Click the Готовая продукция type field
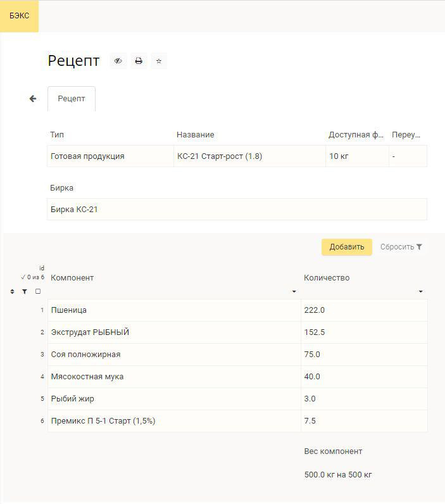This screenshot has width=445, height=504. 111,156
